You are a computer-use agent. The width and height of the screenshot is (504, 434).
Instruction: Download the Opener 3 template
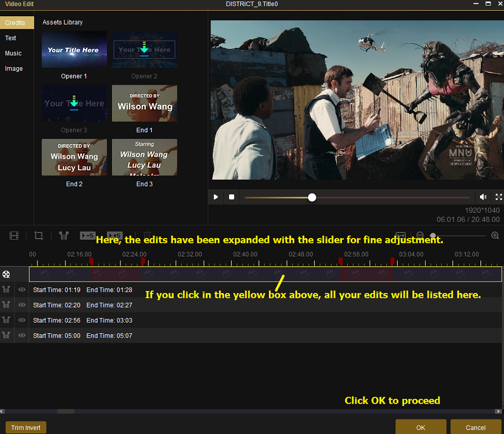pos(74,103)
